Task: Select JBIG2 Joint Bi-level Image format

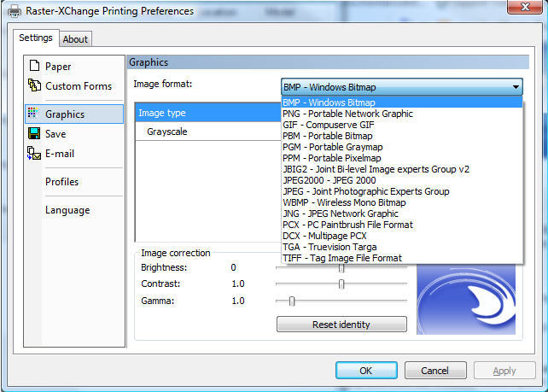Action: pyautogui.click(x=402, y=169)
